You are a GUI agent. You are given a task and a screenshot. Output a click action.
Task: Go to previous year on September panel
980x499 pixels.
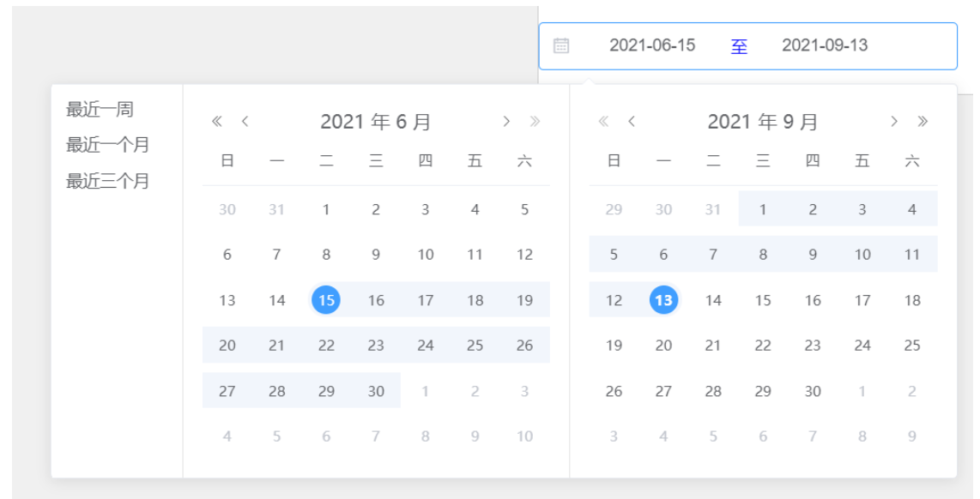point(603,122)
